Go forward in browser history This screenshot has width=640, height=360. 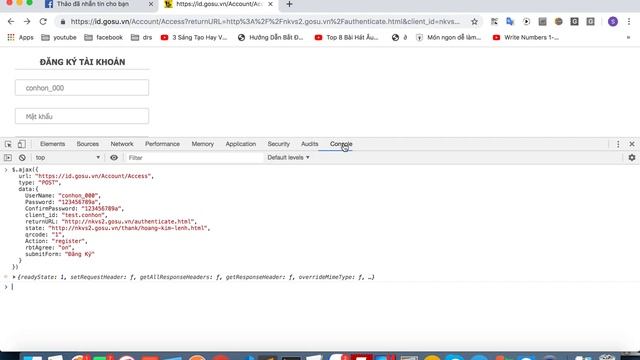tap(27, 22)
